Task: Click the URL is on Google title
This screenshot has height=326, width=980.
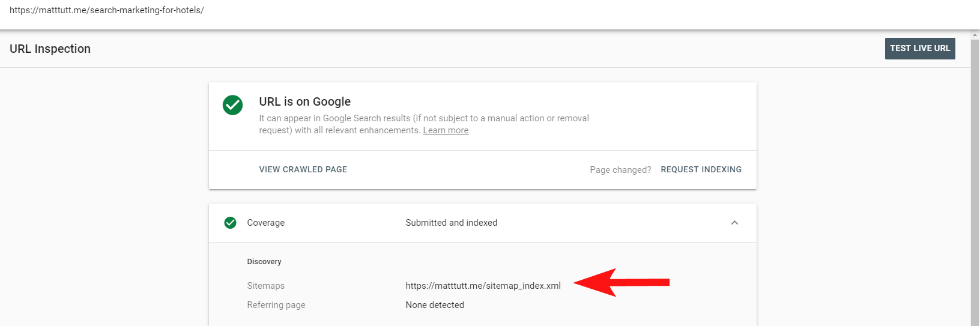Action: coord(304,101)
